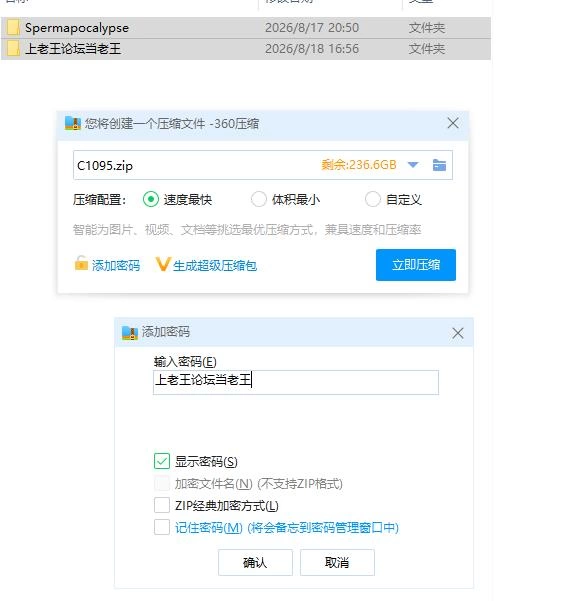
Task: Click the 取消 button
Action: (337, 562)
